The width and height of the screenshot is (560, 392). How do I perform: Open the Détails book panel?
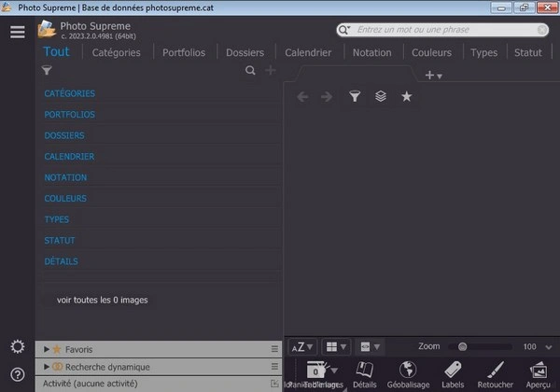[364, 371]
